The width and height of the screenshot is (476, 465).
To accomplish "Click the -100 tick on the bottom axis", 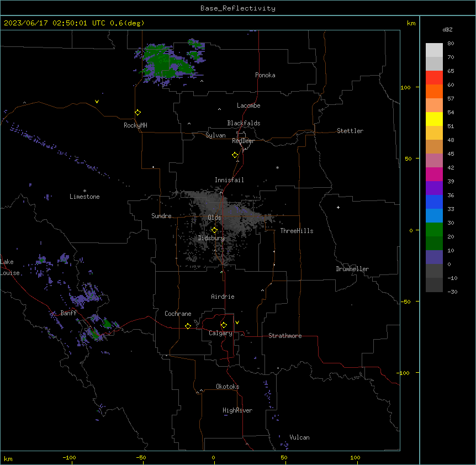I will (70, 457).
